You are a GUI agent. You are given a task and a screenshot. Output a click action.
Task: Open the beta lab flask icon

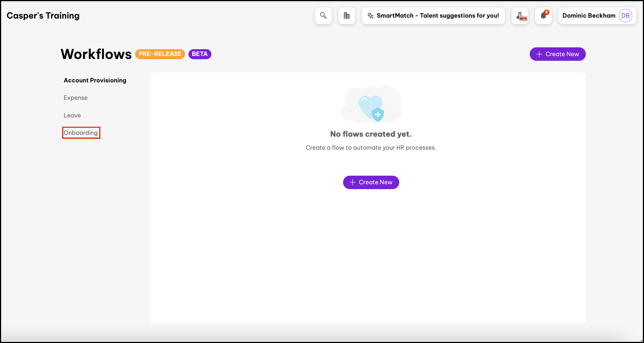pos(520,16)
